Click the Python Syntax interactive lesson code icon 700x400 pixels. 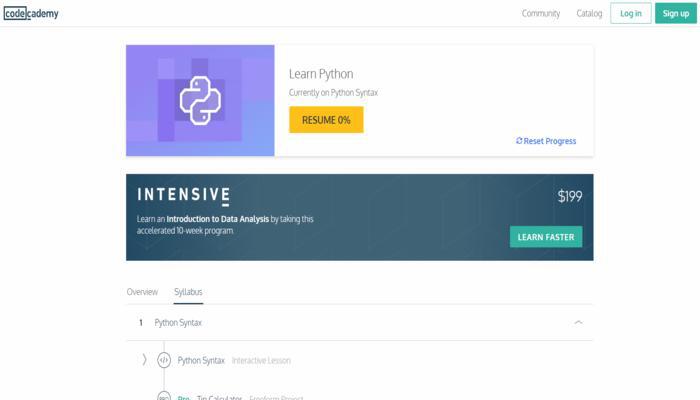[x=164, y=360]
